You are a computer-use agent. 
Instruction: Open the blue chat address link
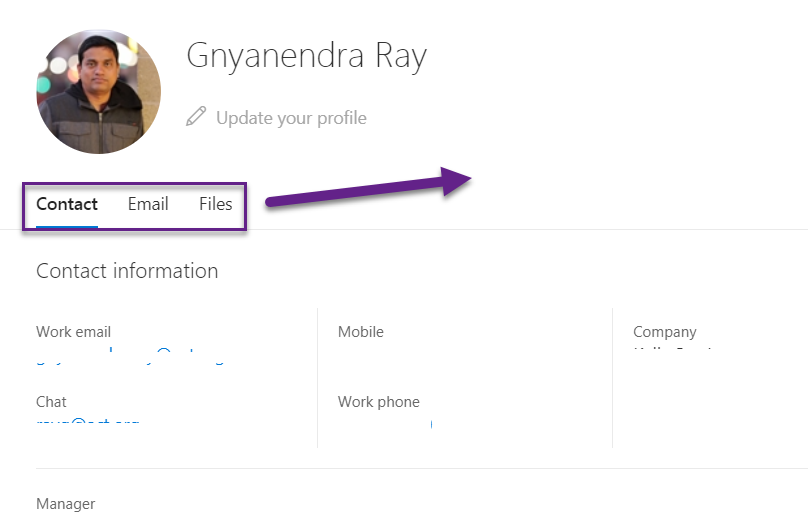click(88, 422)
